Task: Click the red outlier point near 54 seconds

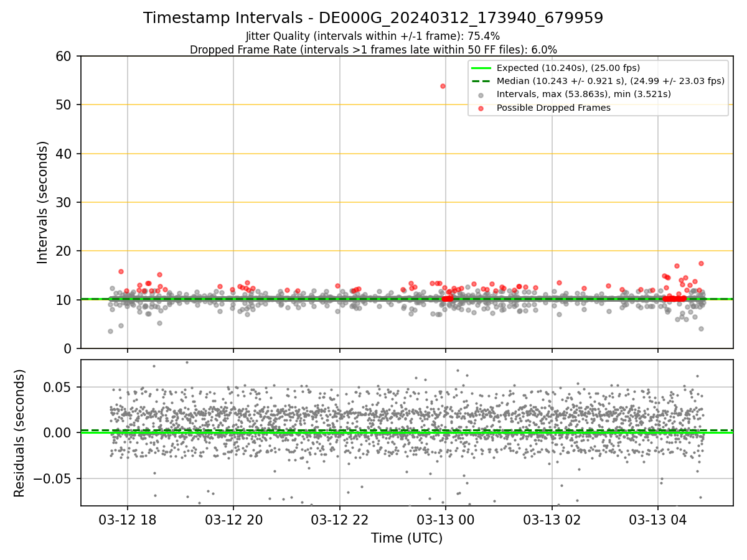Action: tap(443, 86)
